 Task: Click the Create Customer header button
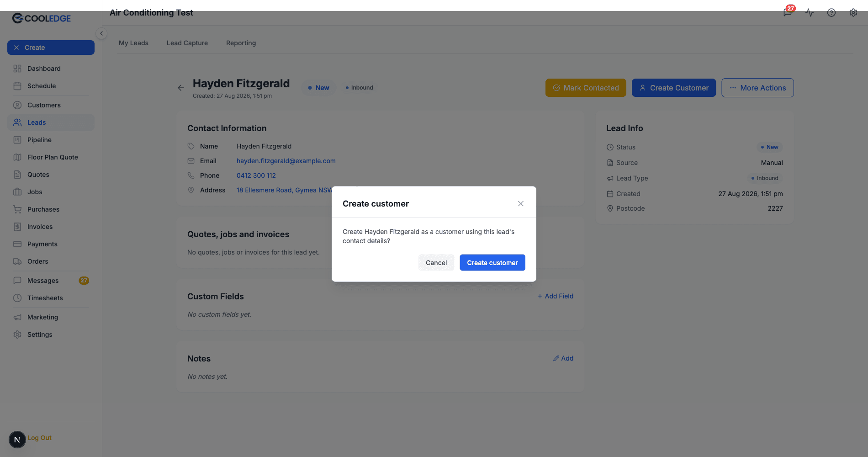pos(674,88)
